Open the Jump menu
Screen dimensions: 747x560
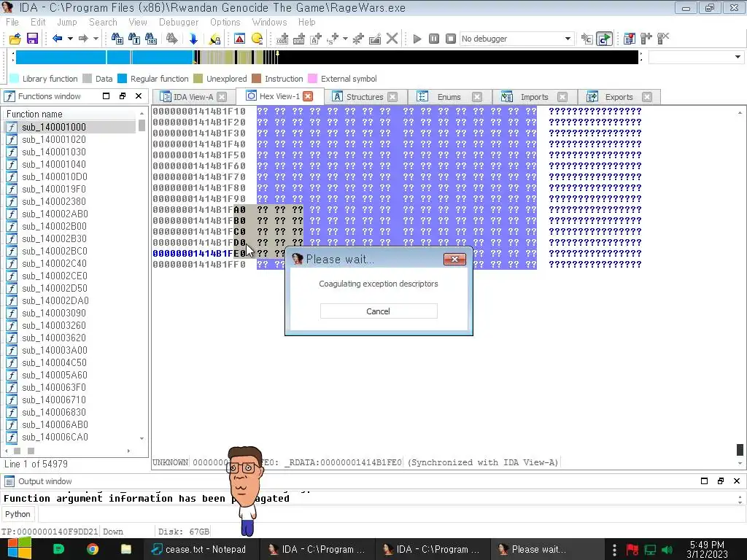[67, 22]
